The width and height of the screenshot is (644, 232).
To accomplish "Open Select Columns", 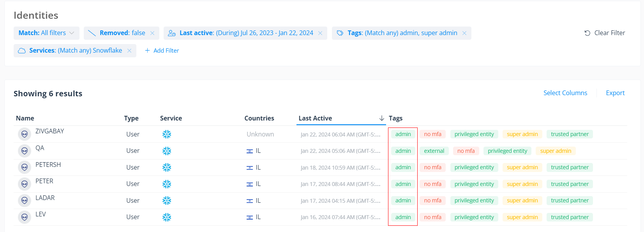I will pyautogui.click(x=565, y=93).
